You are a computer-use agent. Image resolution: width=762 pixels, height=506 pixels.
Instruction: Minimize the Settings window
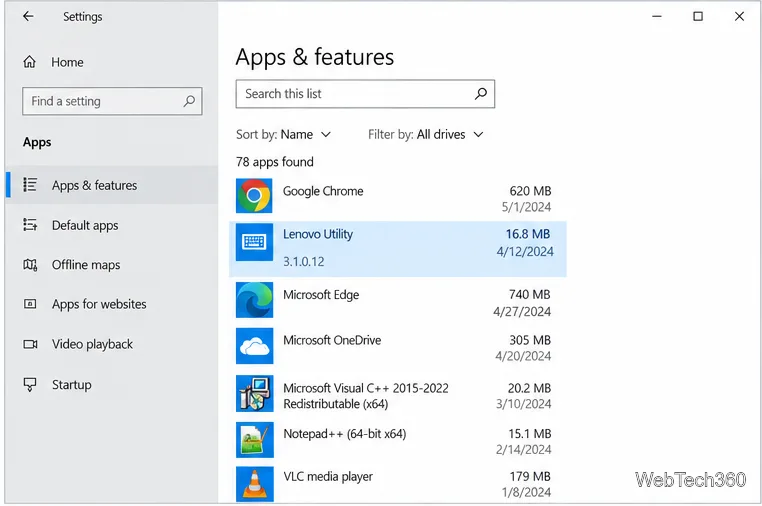[657, 17]
